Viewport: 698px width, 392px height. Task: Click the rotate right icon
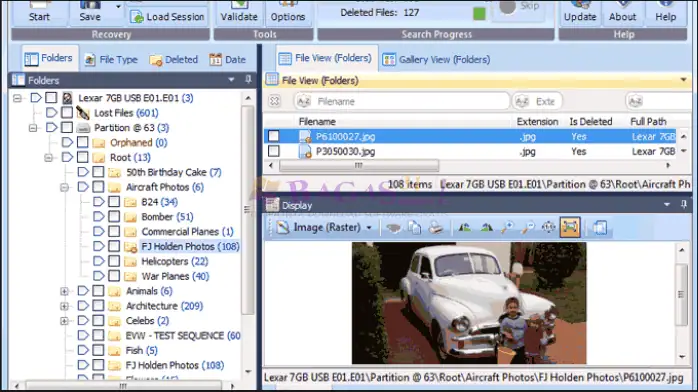click(x=486, y=228)
